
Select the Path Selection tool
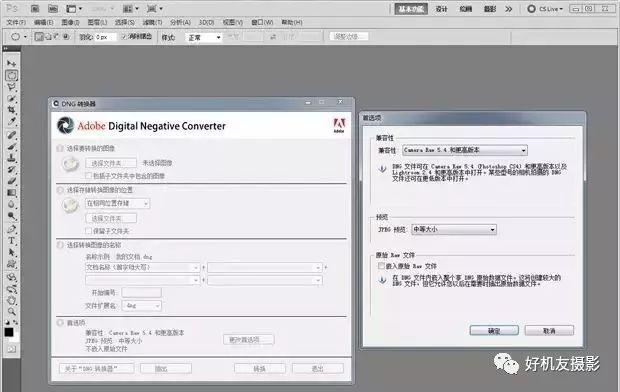point(11,252)
